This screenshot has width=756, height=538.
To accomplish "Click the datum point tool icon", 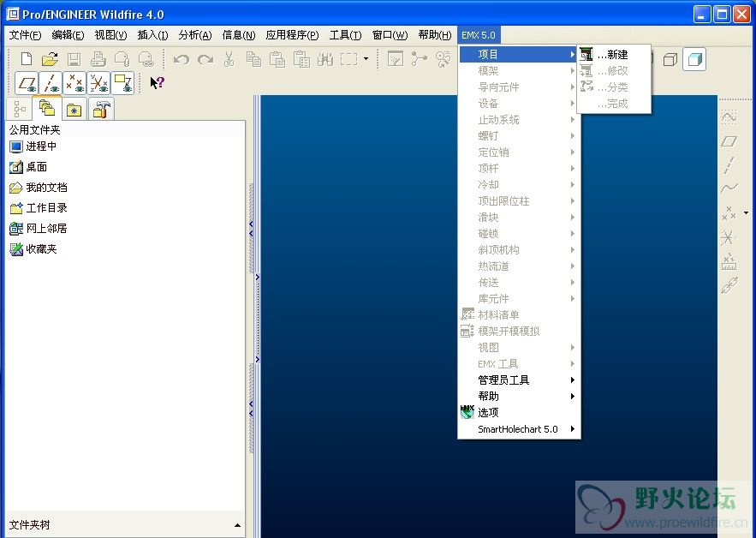I will (x=729, y=212).
